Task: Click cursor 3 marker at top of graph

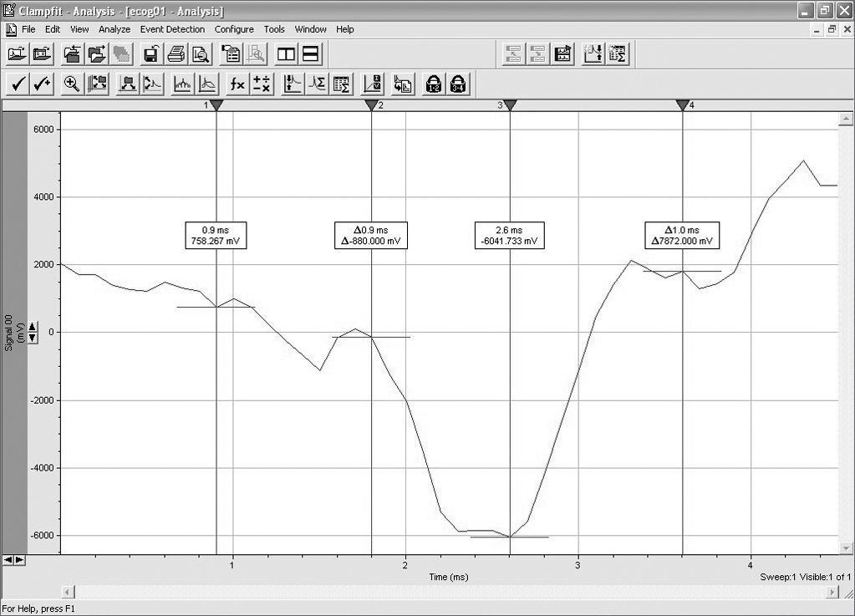Action: pyautogui.click(x=510, y=105)
